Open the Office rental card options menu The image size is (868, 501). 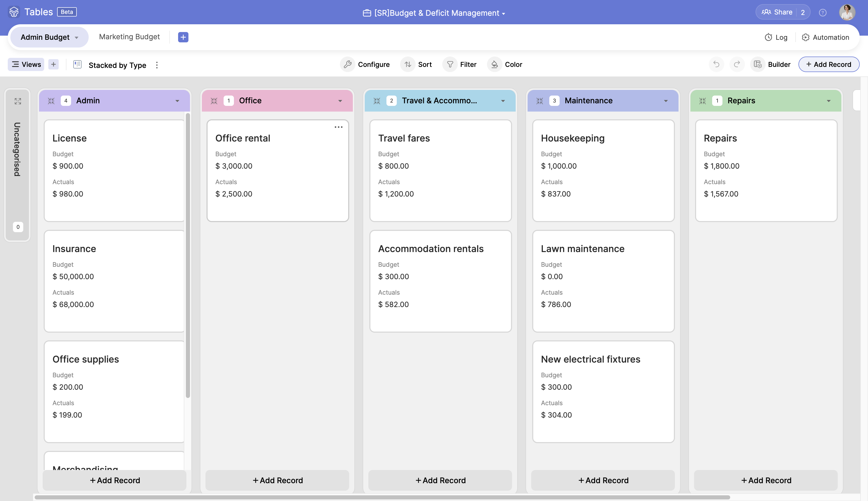[338, 127]
